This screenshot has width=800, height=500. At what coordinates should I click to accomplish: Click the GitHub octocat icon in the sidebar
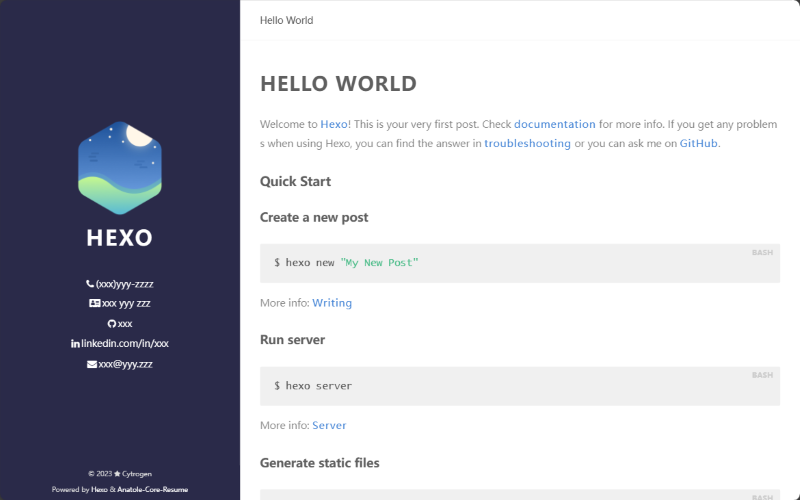coord(112,324)
